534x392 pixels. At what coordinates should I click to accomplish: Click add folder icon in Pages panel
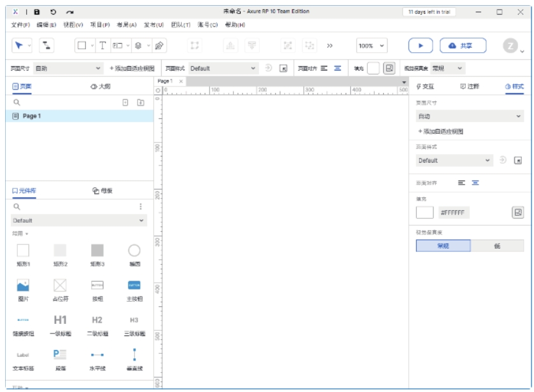coord(141,102)
